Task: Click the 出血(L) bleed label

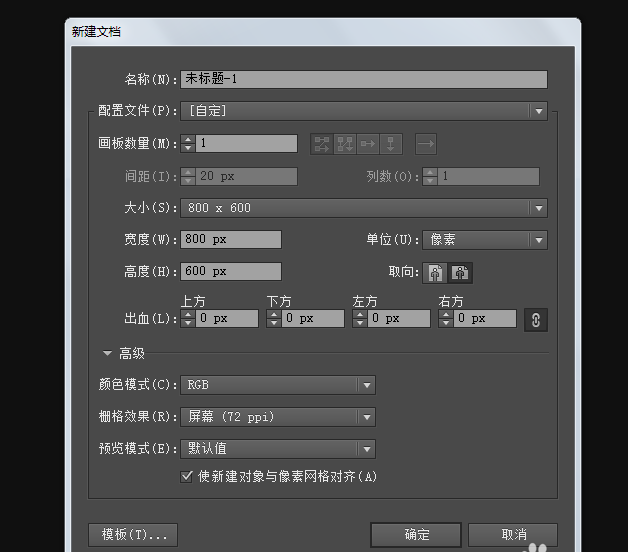Action: click(x=151, y=319)
